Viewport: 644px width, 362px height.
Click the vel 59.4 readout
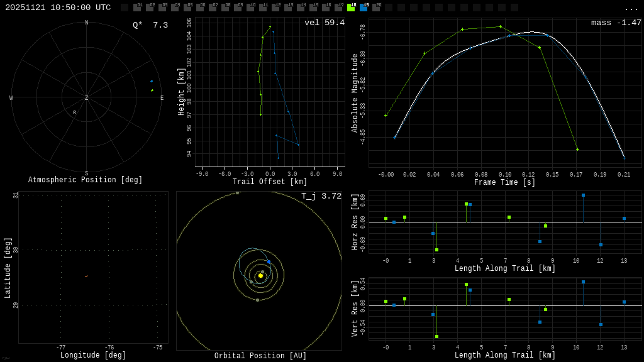pos(324,23)
